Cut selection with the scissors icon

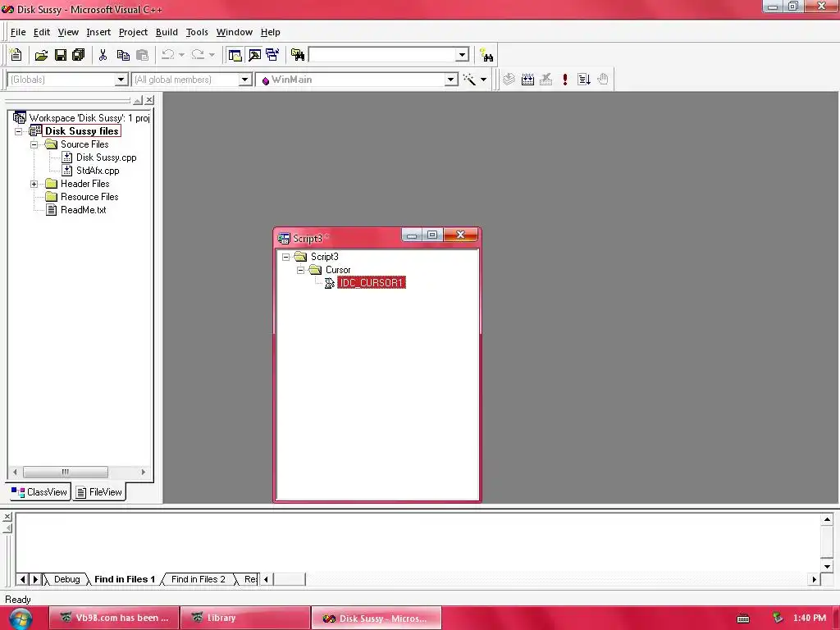[103, 55]
